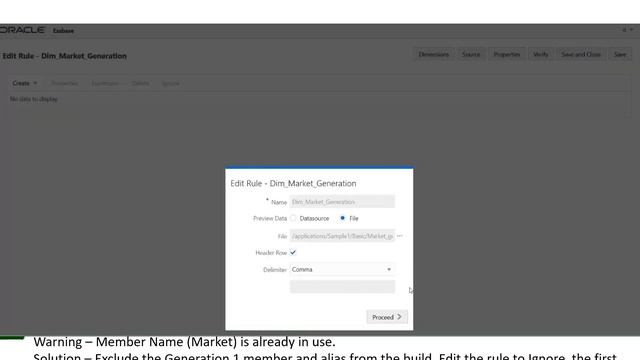The image size is (640, 360).
Task: Click the Oracle logo
Action: 22,30
